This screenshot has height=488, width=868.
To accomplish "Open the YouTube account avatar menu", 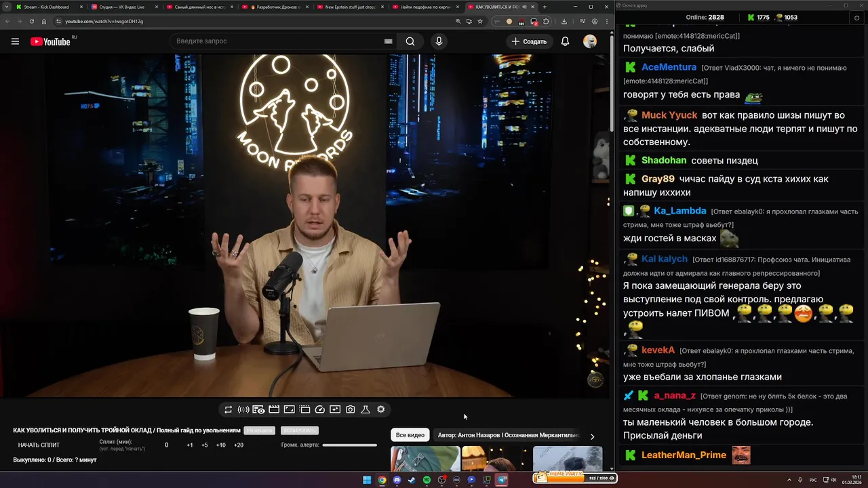I will tap(590, 41).
